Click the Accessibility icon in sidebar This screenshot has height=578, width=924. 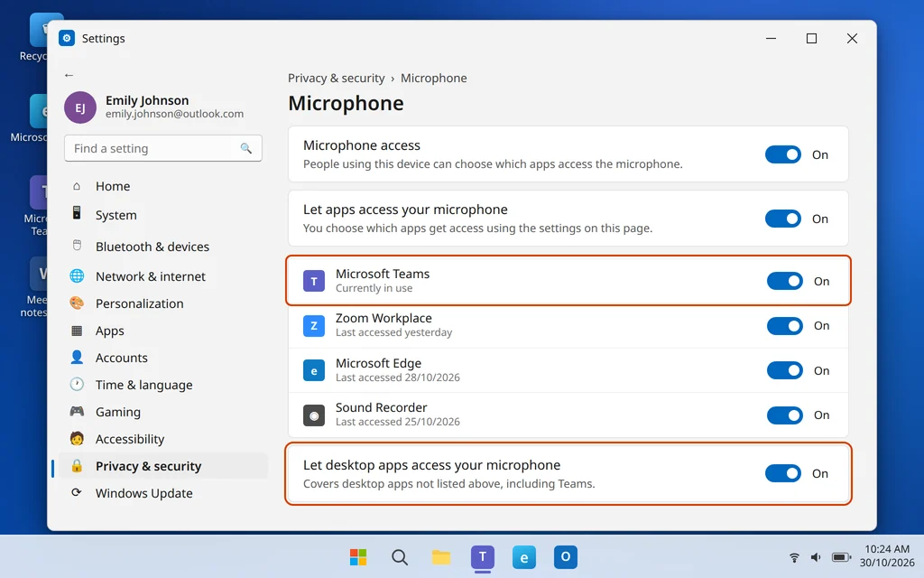[x=77, y=438]
